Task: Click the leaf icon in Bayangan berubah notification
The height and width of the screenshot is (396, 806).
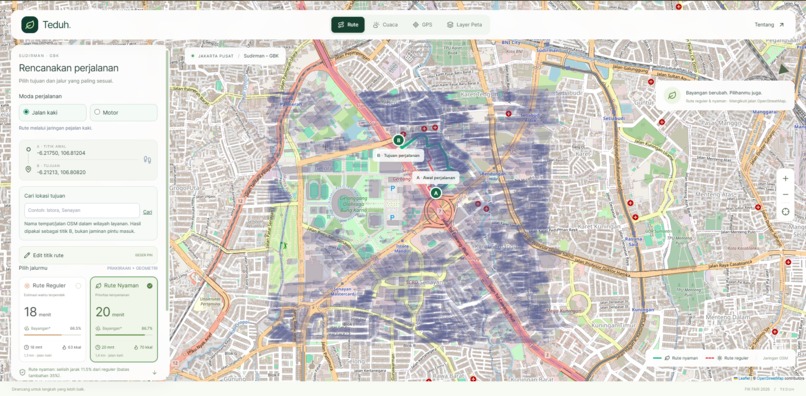Action: coord(671,95)
